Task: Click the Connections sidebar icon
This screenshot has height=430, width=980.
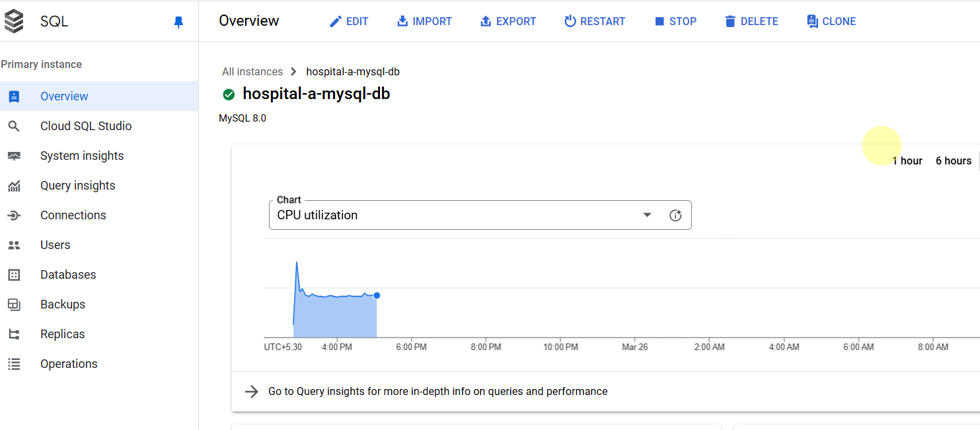Action: 14,215
